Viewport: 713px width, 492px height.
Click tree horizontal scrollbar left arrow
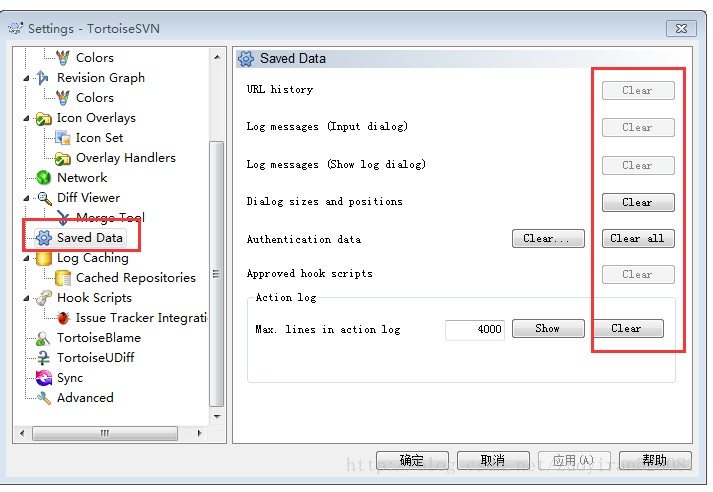(22, 433)
